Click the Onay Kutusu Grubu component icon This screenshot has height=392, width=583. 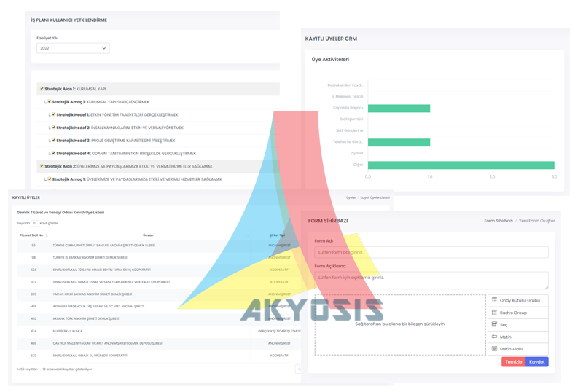(x=494, y=300)
